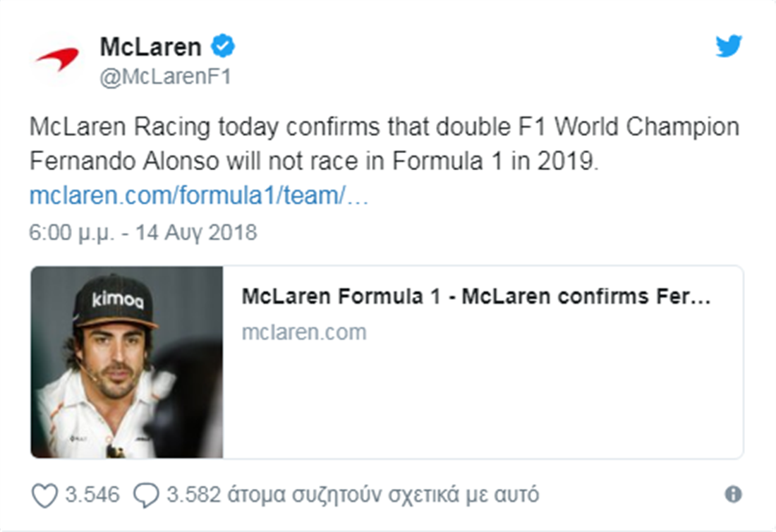Click the Twitter bird icon
Image resolution: width=776 pixels, height=532 pixels.
(728, 47)
